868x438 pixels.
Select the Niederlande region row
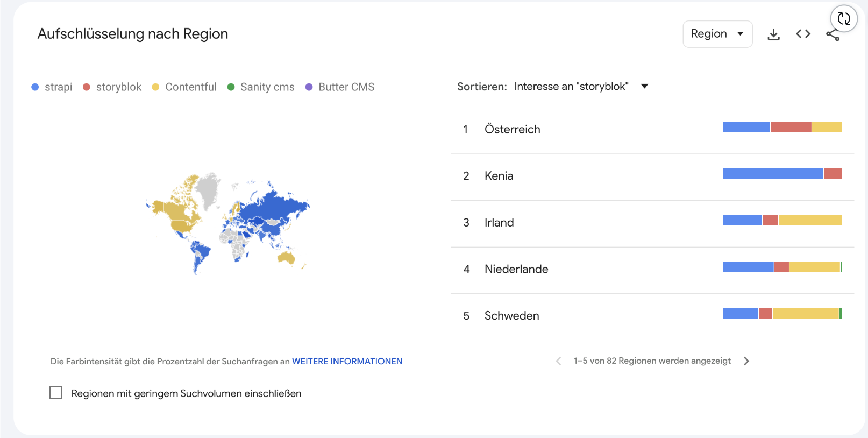[x=652, y=270]
